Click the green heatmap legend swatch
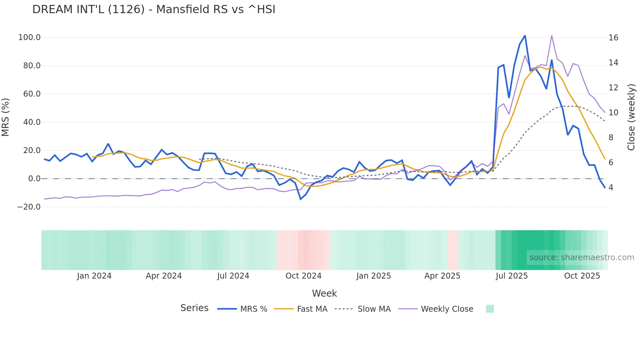This screenshot has width=644, height=362. [x=490, y=309]
